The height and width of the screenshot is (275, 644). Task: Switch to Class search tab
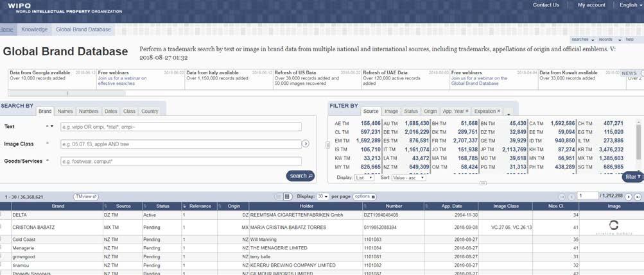[x=129, y=111]
